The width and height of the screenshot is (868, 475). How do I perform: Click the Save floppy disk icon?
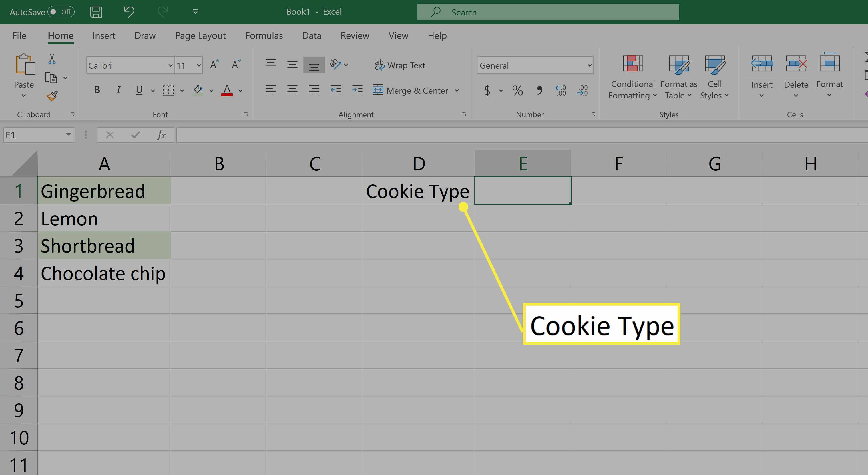tap(96, 12)
